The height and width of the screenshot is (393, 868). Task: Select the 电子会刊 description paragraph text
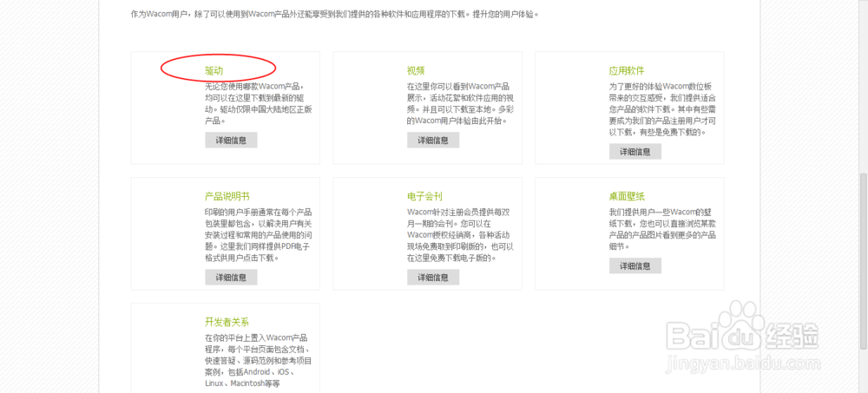tap(461, 235)
